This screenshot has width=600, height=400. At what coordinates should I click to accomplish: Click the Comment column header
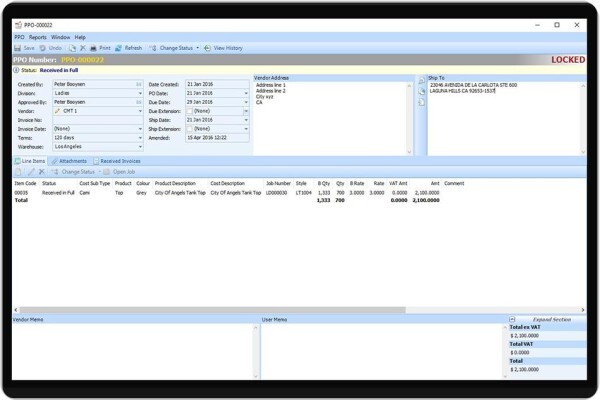[x=454, y=183]
